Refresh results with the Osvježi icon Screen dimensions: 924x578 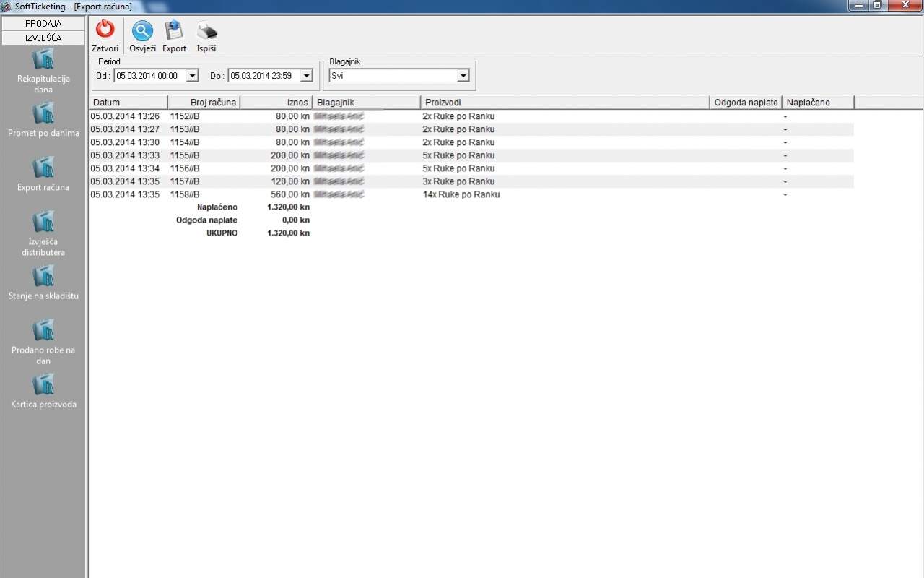coord(142,30)
